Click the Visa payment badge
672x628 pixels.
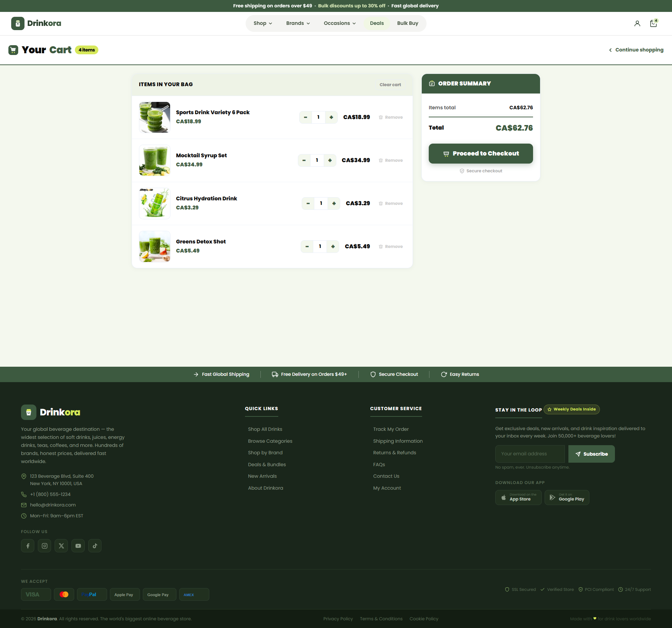36,594
